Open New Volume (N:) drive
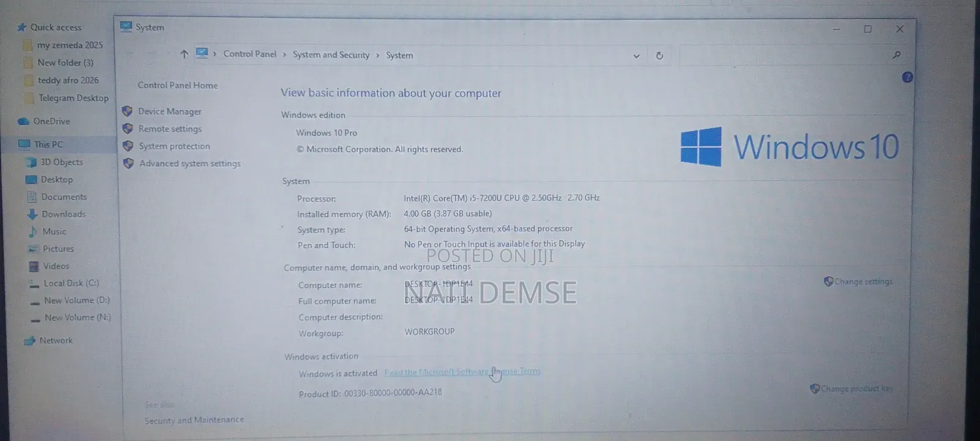Viewport: 980px width, 441px height. click(78, 318)
